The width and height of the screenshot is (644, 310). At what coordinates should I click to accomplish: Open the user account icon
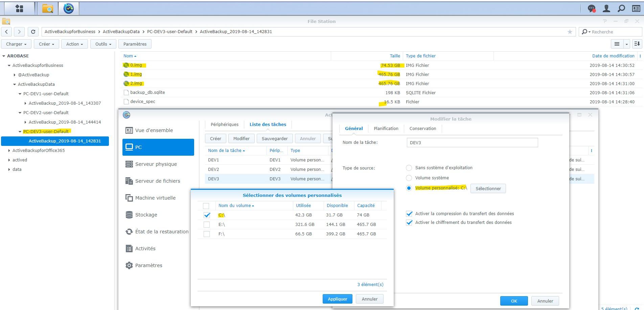[606, 8]
